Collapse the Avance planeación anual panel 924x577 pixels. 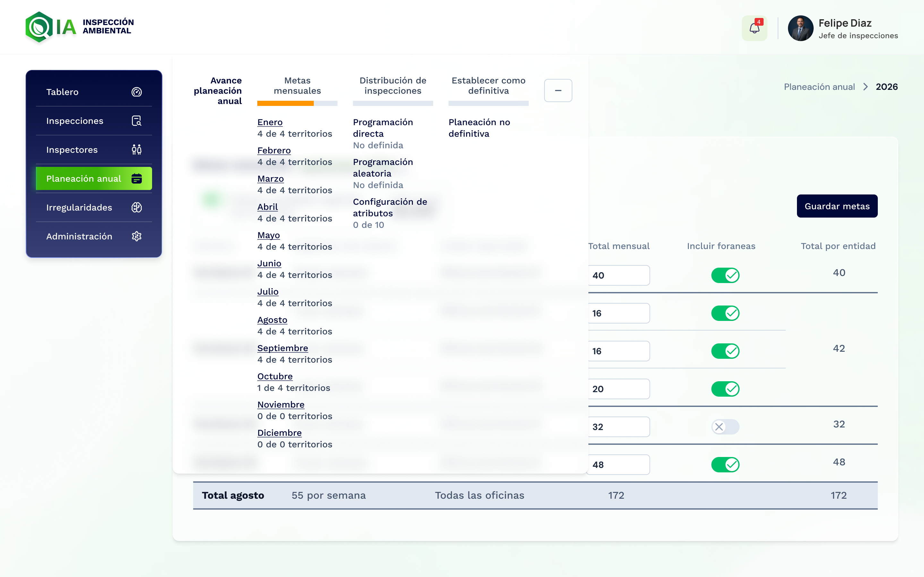click(x=558, y=90)
